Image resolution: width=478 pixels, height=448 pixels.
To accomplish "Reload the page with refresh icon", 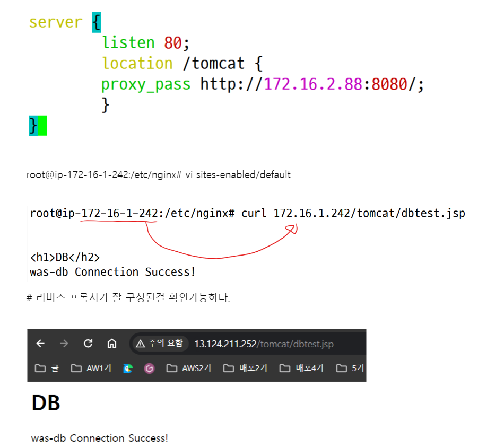I will pyautogui.click(x=88, y=344).
